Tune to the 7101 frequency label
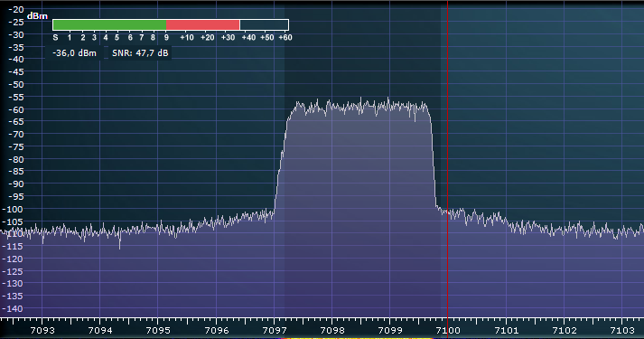This screenshot has height=339, width=644. click(507, 330)
